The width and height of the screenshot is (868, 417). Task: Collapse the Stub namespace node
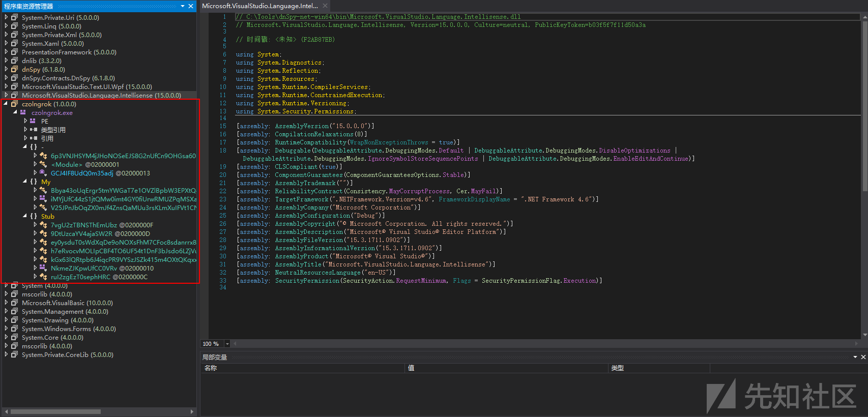(x=25, y=216)
